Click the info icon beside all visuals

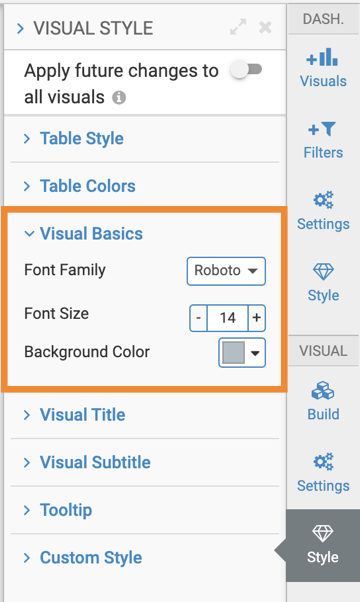click(x=119, y=98)
